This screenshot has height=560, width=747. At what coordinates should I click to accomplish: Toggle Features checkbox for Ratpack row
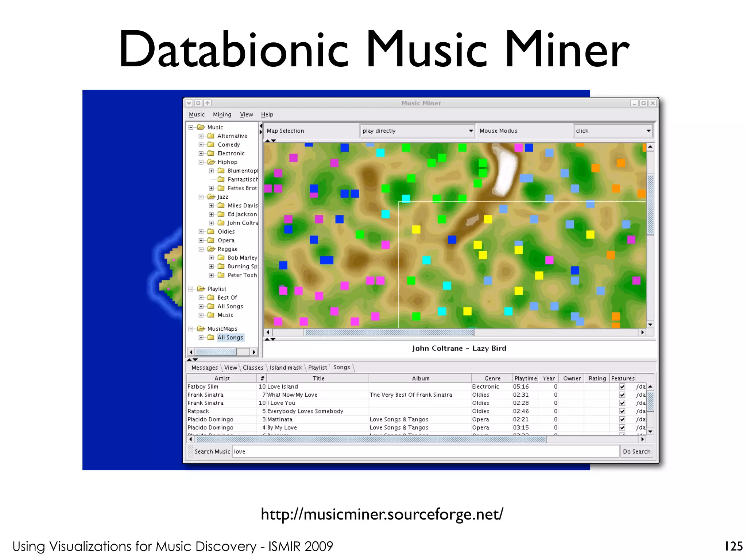[x=622, y=411]
